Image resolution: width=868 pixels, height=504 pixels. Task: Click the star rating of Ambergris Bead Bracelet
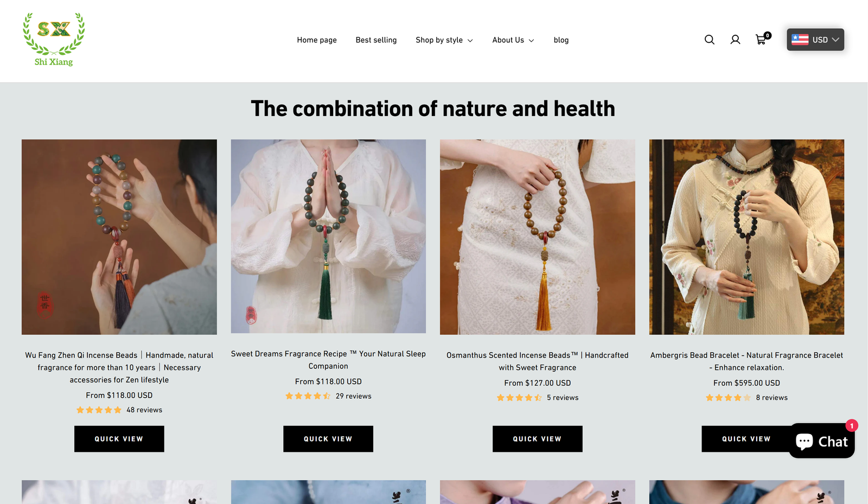[728, 398]
